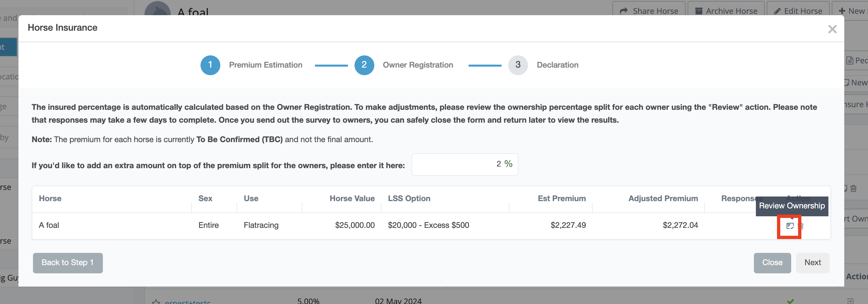Click the Horse column header
The image size is (868, 304).
[50, 198]
